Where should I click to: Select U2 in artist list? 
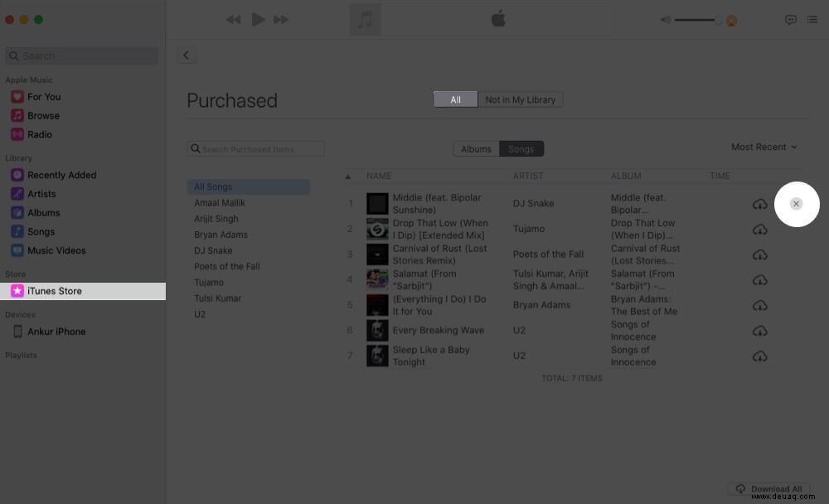coord(199,313)
